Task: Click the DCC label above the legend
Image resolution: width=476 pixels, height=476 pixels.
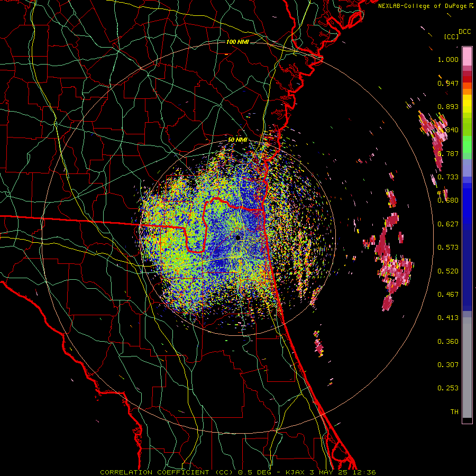Action: (x=464, y=32)
